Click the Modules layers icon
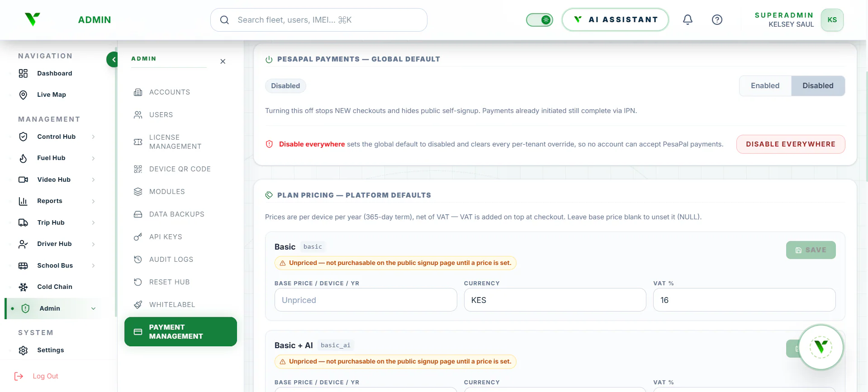Image resolution: width=868 pixels, height=392 pixels. click(138, 192)
